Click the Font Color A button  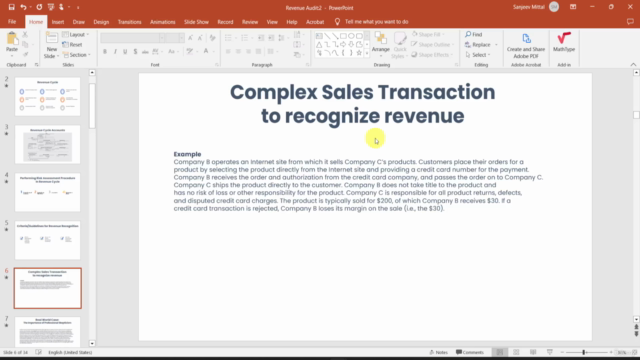point(206,51)
